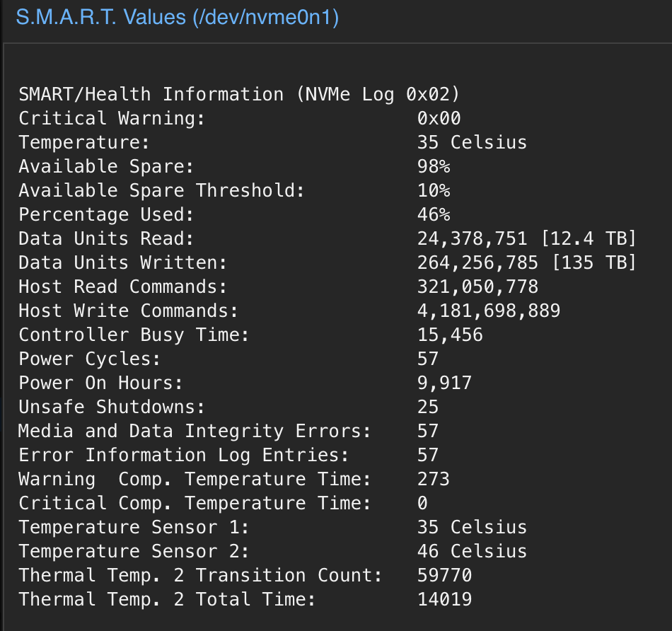Click the Controller Busy Time value 15,456

(x=450, y=335)
